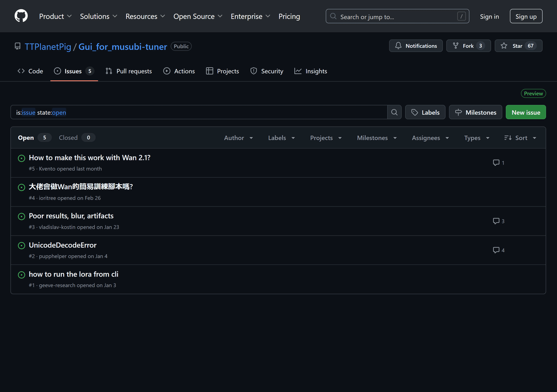Image resolution: width=557 pixels, height=392 pixels.
Task: Click the comment bubble showing 4 comments
Action: 496,250
